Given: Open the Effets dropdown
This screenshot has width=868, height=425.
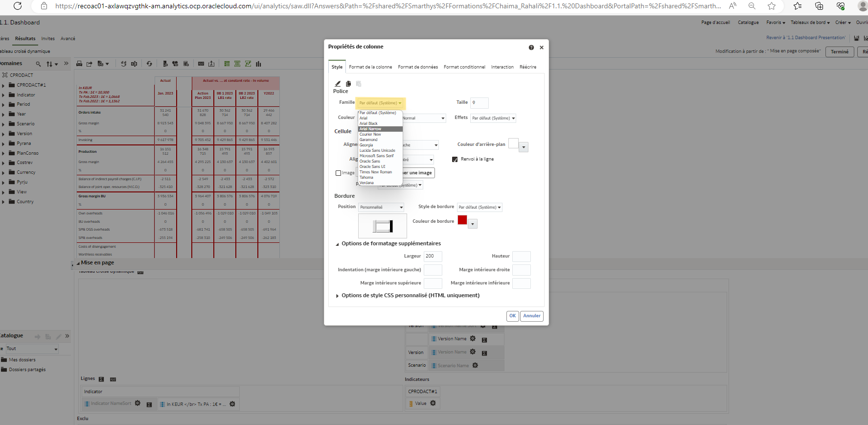Looking at the screenshot, I should (x=493, y=118).
